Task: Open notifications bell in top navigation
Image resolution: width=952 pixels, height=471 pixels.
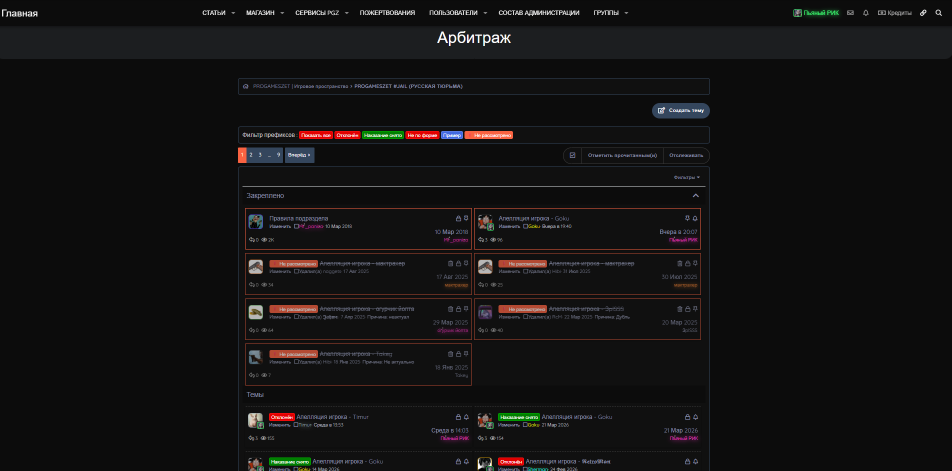Action: 865,13
